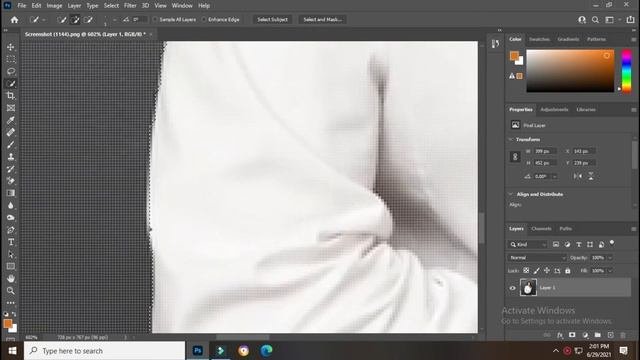This screenshot has height=360, width=640.
Task: Toggle layer filtering on or off
Action: click(x=612, y=243)
